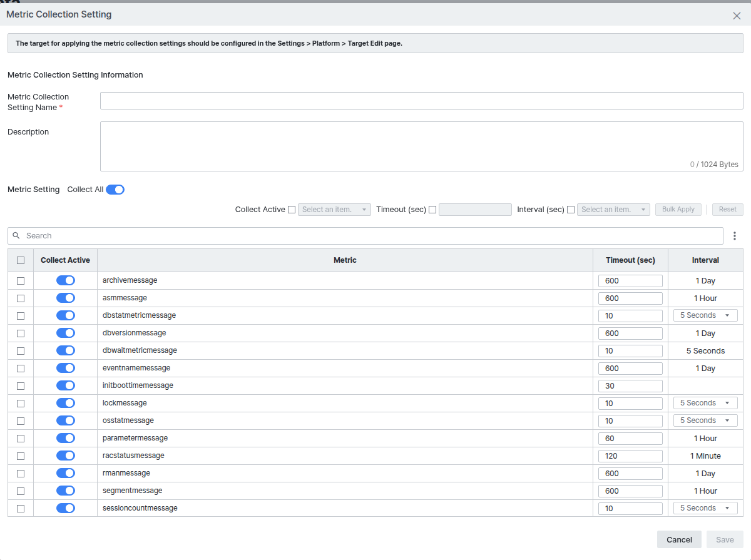Open the sessioncountmessage interval dropdown
Image resolution: width=751 pixels, height=560 pixels.
[705, 508]
